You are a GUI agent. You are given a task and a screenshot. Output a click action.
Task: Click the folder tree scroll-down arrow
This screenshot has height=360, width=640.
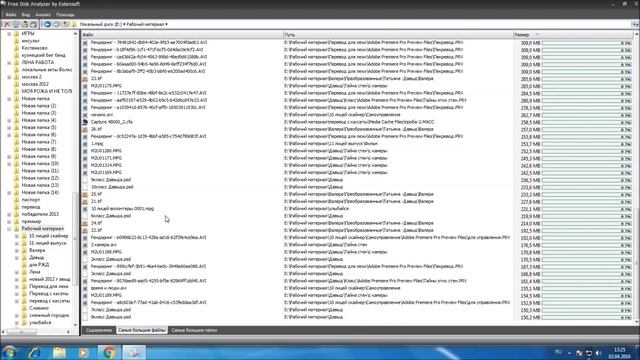tap(76, 325)
